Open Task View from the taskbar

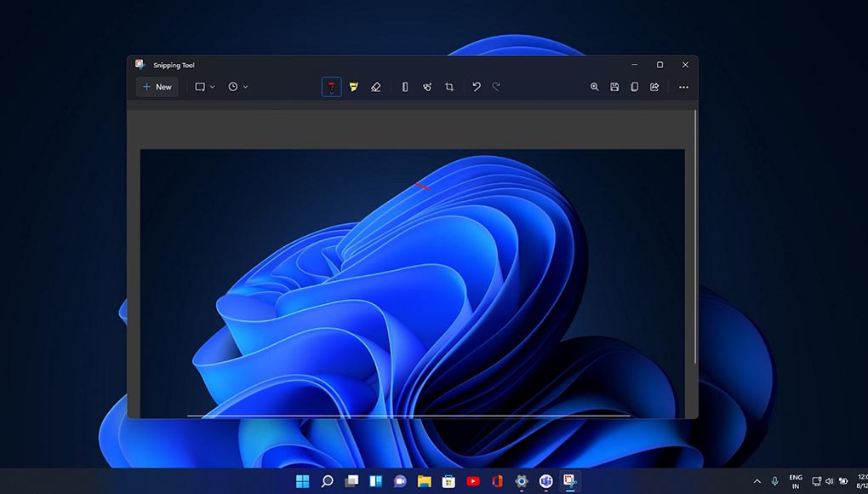click(351, 480)
